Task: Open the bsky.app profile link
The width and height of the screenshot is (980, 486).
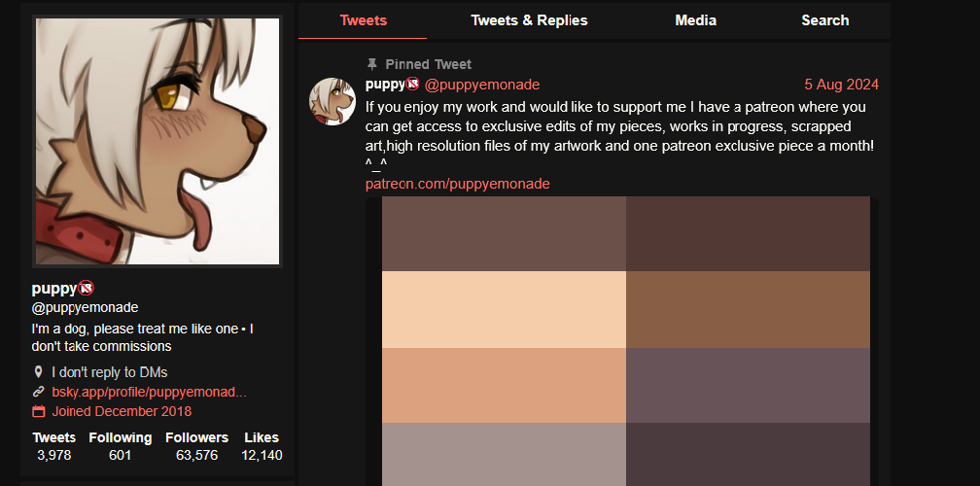Action: click(150, 392)
